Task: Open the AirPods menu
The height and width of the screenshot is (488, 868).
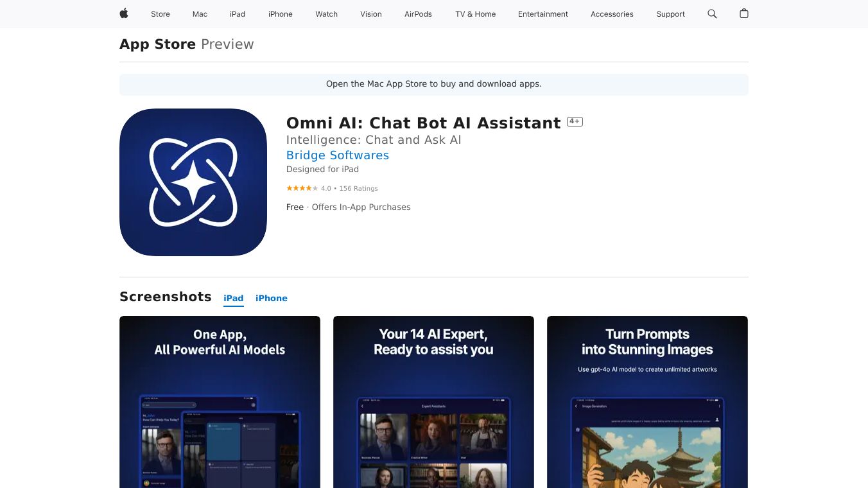Action: (x=419, y=14)
